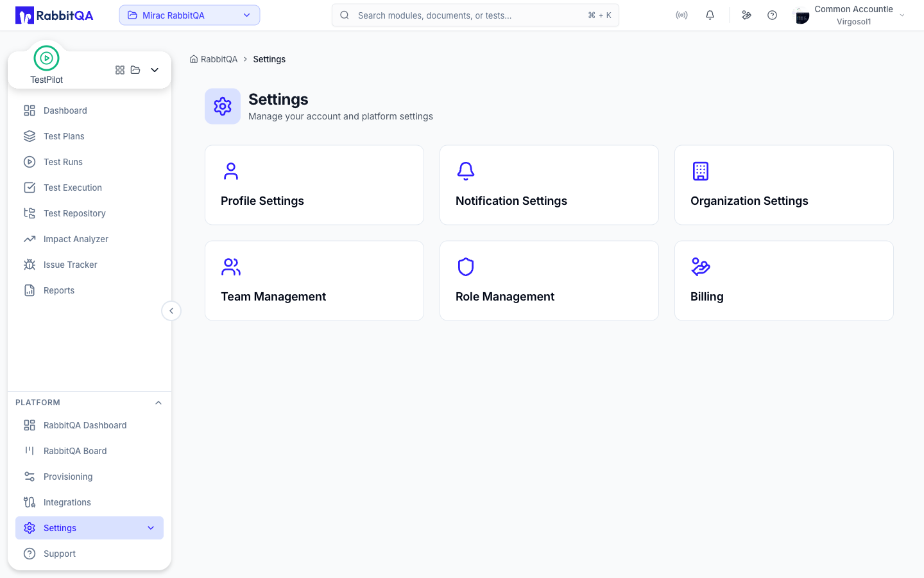This screenshot has height=578, width=924.
Task: Open Test Repository in the sidebar
Action: click(89, 213)
